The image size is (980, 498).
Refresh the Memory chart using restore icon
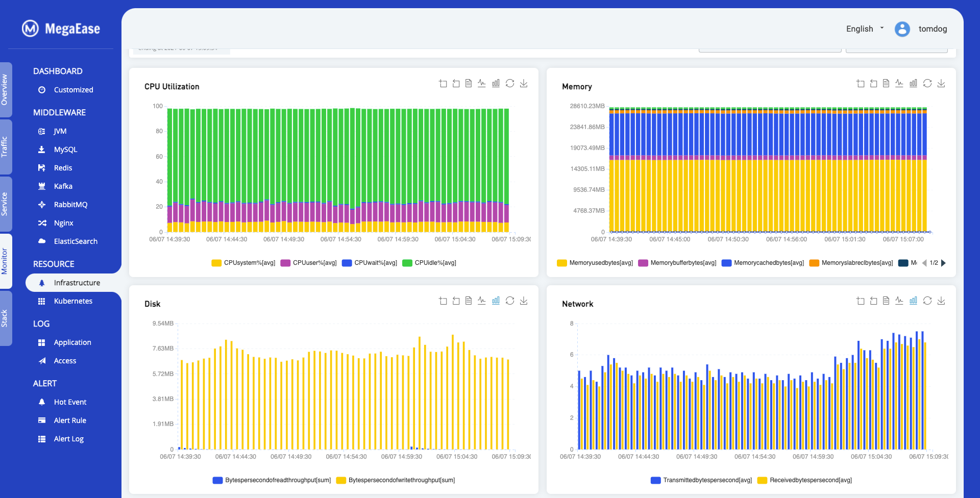click(927, 84)
